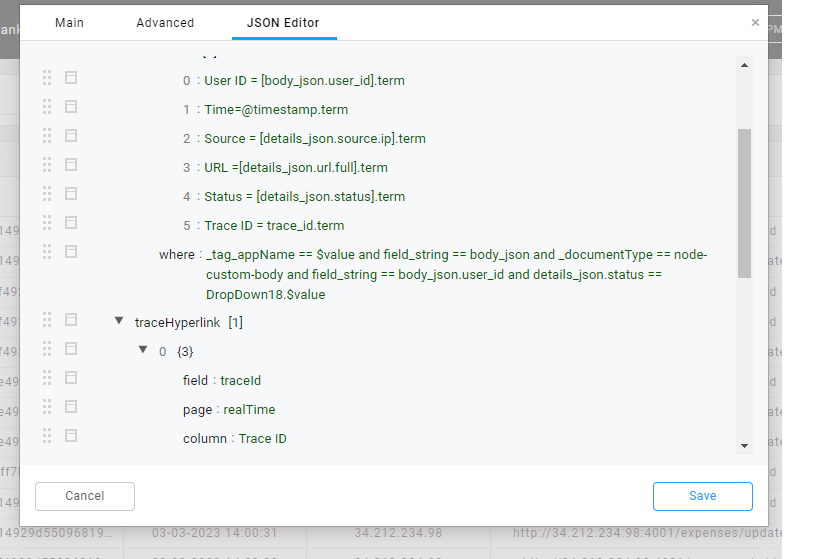819x559 pixels.
Task: Click drag handle for field : traceId row
Action: (47, 378)
